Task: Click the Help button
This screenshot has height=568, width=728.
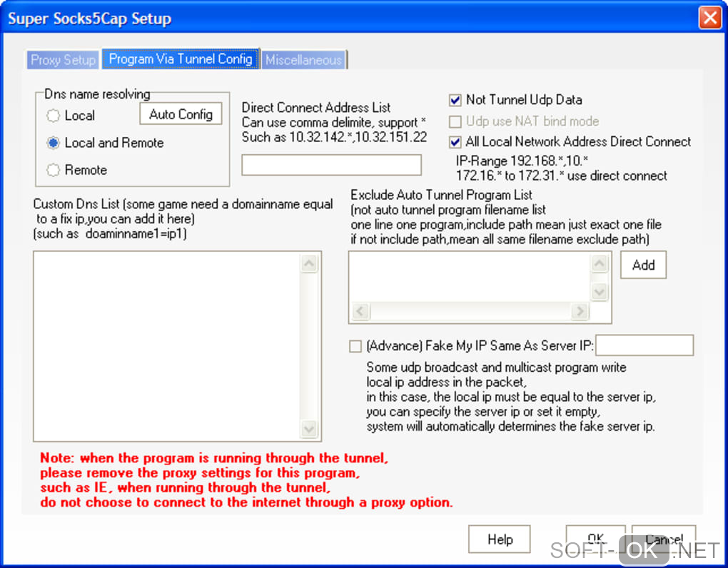Action: click(x=500, y=539)
